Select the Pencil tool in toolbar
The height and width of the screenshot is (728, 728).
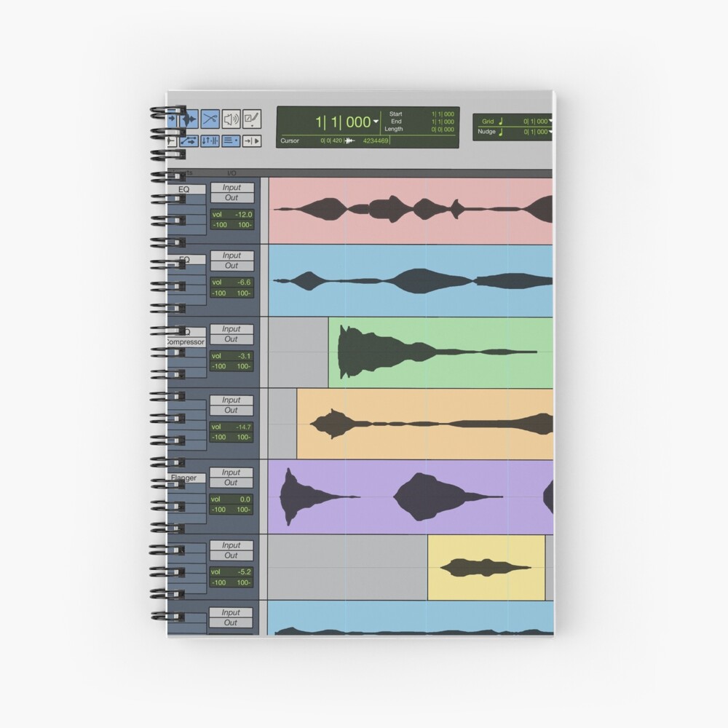pyautogui.click(x=252, y=118)
